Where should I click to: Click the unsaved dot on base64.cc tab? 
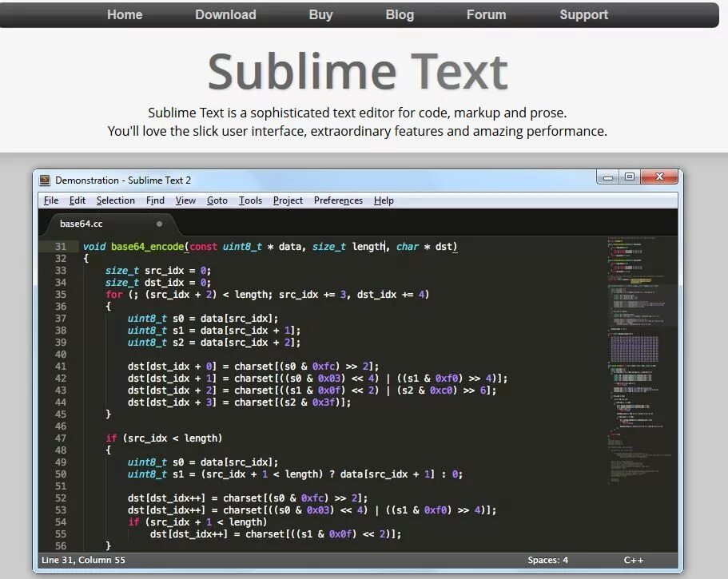(x=159, y=224)
